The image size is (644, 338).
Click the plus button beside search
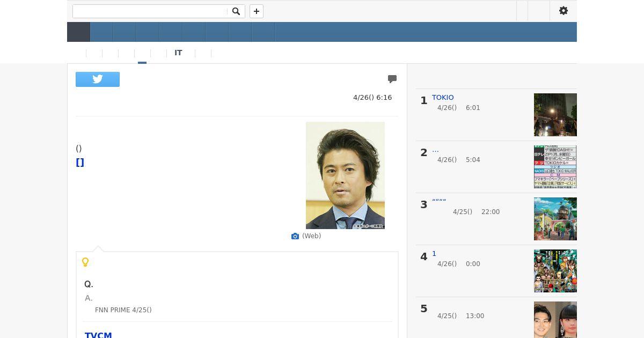click(x=257, y=11)
